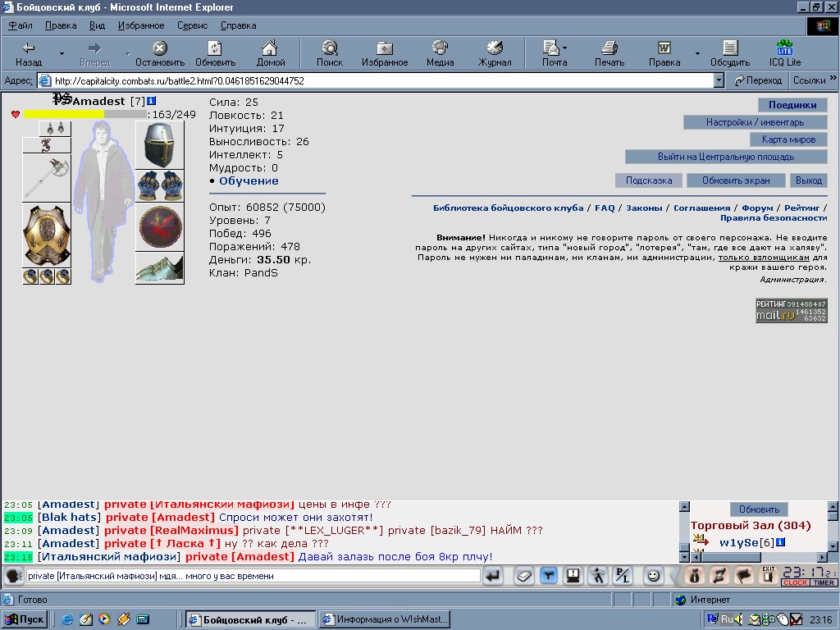Toggle the chat filter funnel button
This screenshot has height=630, width=840.
tap(549, 576)
